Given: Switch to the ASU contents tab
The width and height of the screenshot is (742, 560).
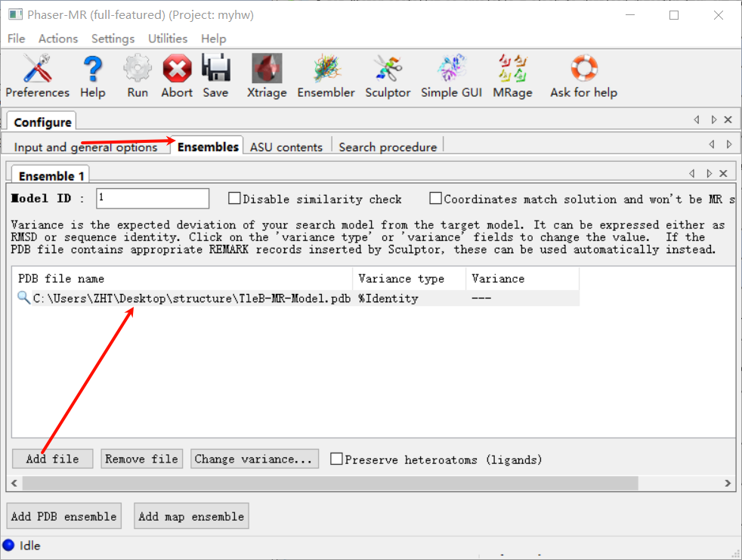Looking at the screenshot, I should 286,147.
